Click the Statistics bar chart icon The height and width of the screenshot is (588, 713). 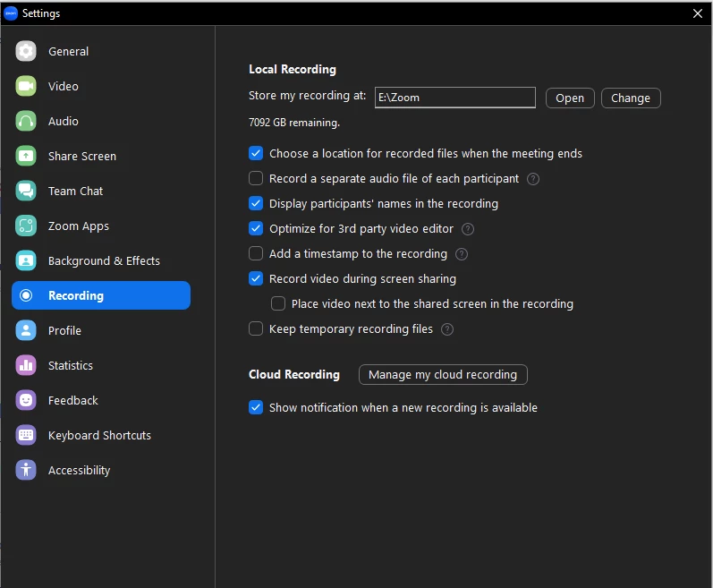pyautogui.click(x=26, y=365)
